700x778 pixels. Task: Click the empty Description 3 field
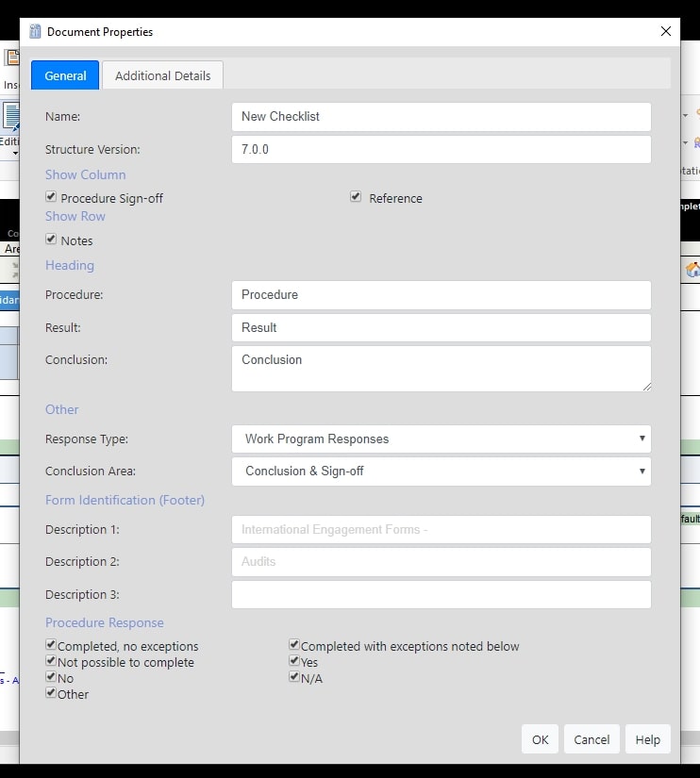(x=441, y=594)
